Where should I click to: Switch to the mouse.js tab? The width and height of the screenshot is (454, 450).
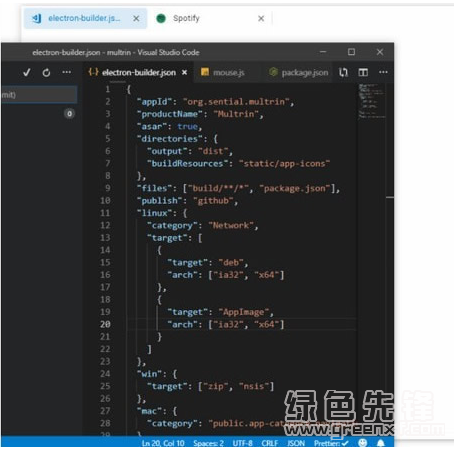tap(223, 72)
